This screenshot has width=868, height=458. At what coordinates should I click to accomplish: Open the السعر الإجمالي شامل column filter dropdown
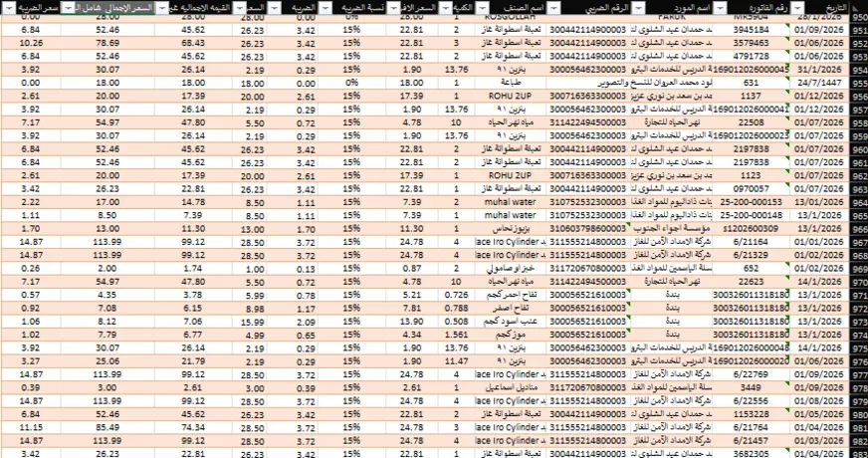(70, 7)
